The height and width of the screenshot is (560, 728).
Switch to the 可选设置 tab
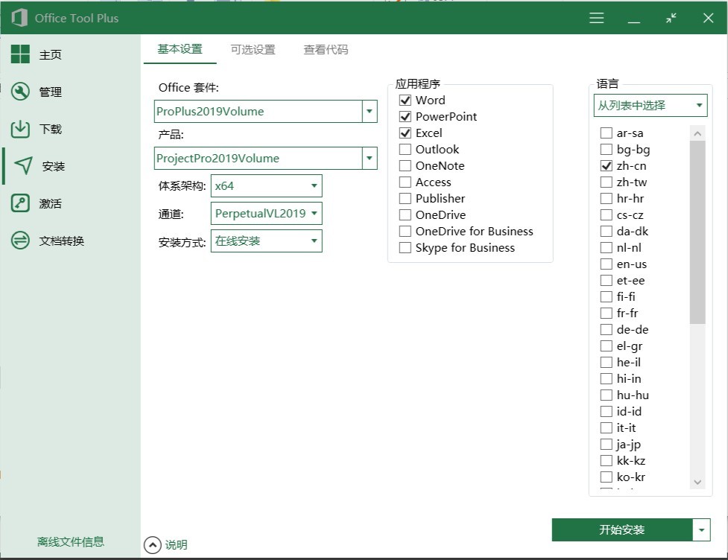(253, 50)
